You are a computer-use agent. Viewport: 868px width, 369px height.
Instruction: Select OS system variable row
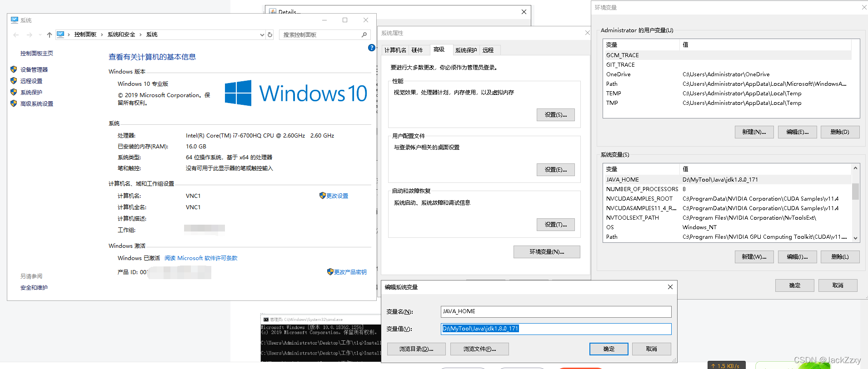728,227
